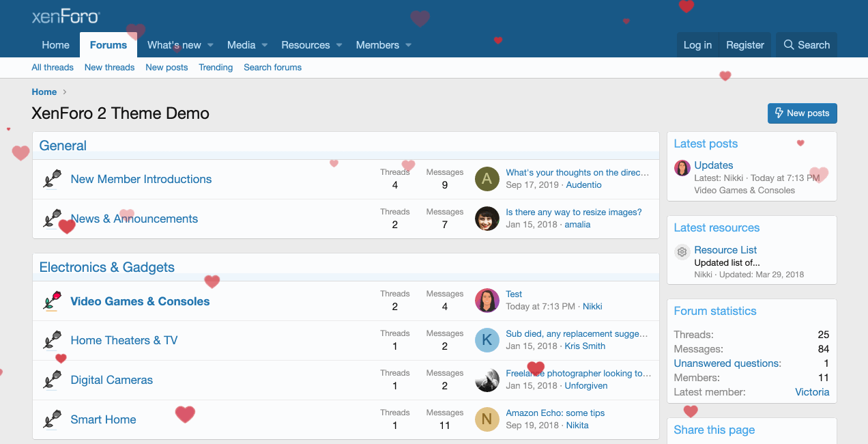Click the rose icon beside Video Games & Consoles
868x444 pixels.
coord(53,301)
